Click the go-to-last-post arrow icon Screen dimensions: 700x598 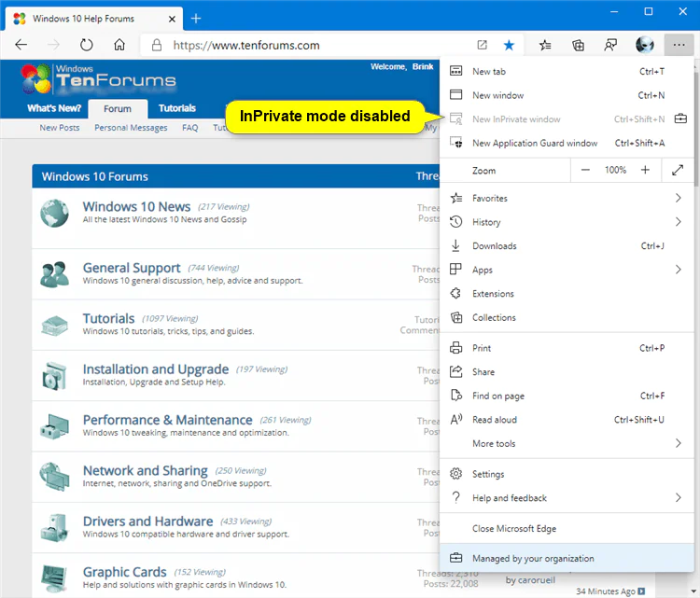pyautogui.click(x=641, y=591)
